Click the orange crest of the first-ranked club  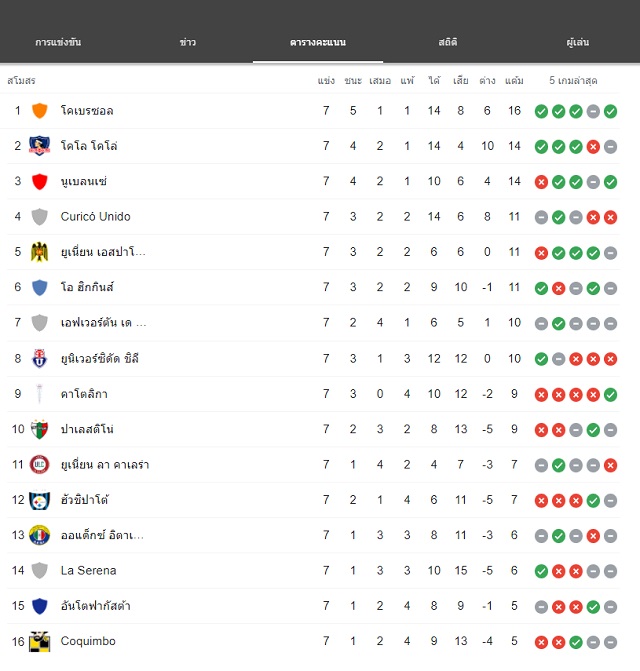tap(39, 111)
